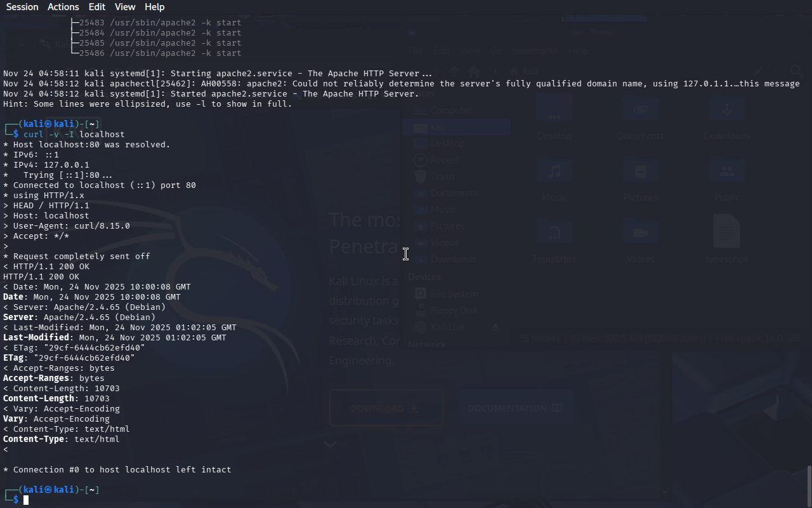
Task: Select File System under Devices
Action: pos(454,294)
